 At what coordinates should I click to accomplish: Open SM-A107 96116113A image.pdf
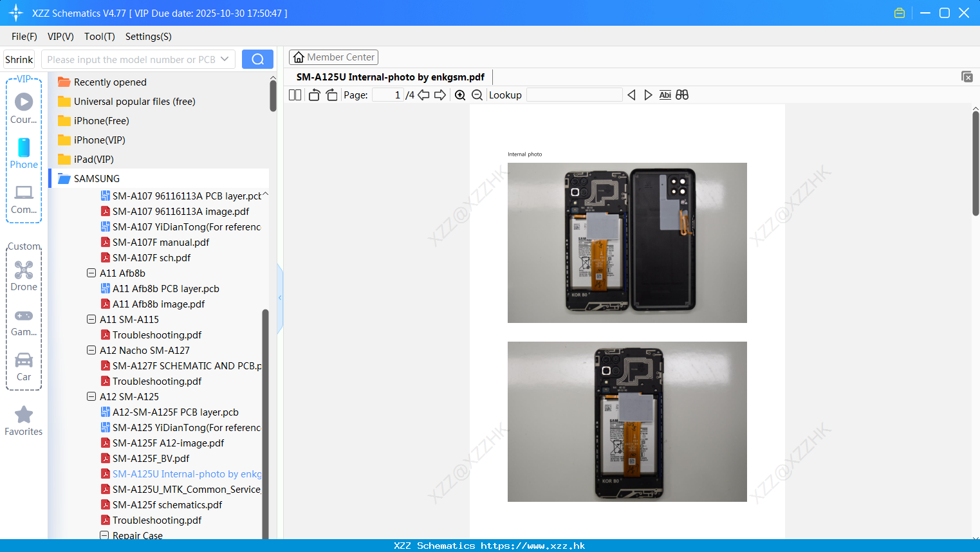point(181,211)
